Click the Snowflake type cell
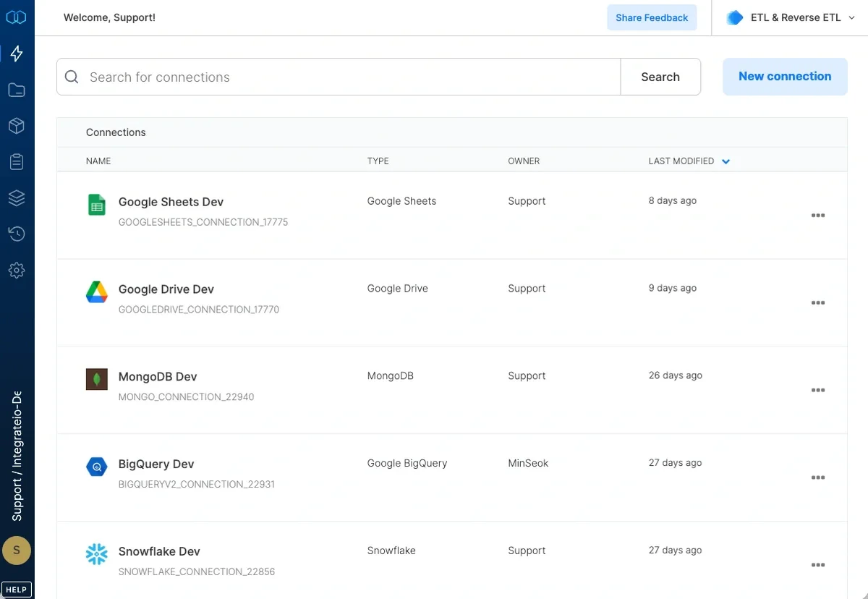 (x=391, y=551)
